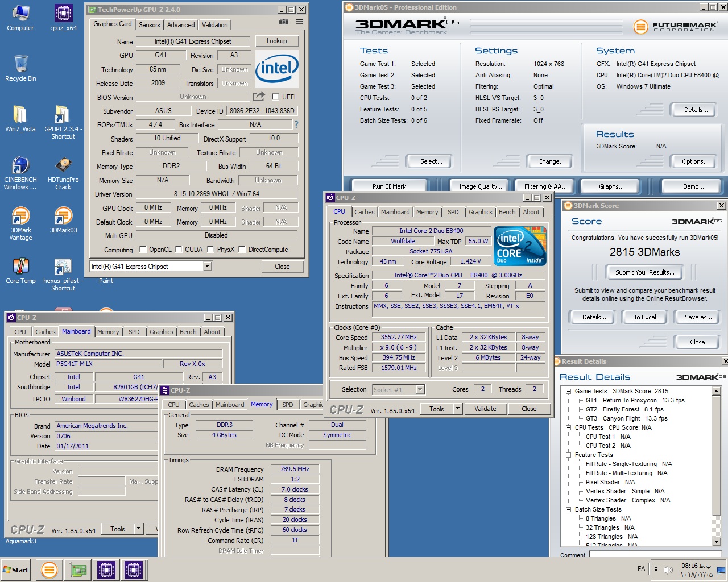Open the GPU-Z taskbar button

point(78,569)
